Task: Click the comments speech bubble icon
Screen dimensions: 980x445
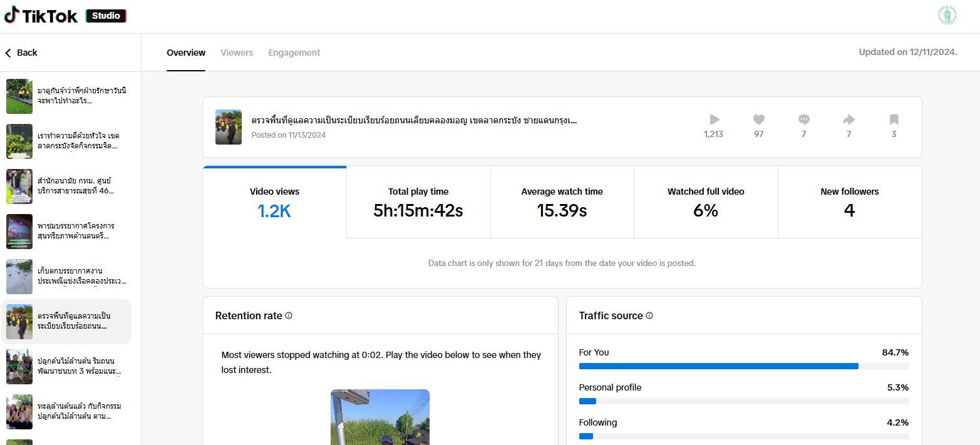Action: click(803, 120)
